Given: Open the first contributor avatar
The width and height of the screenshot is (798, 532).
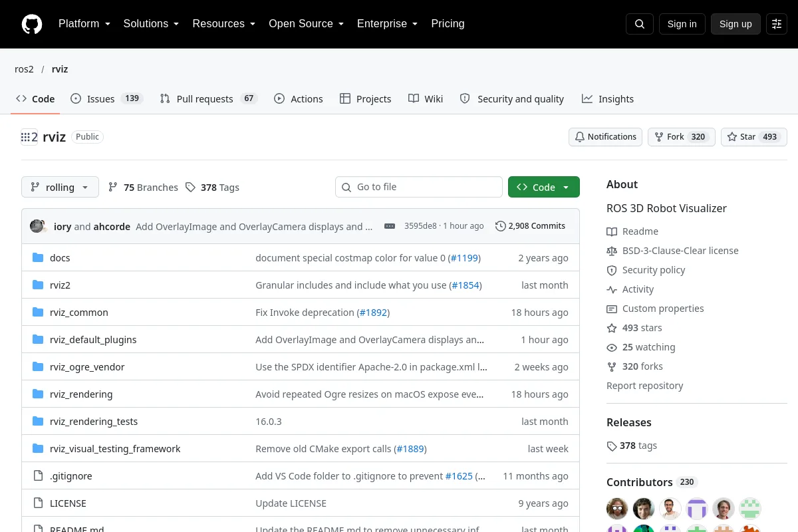Looking at the screenshot, I should click(617, 509).
